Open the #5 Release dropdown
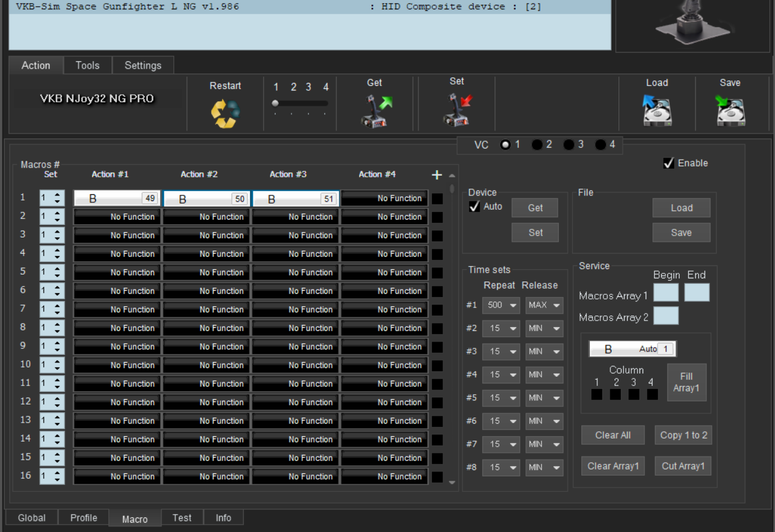775x532 pixels. 545,398
